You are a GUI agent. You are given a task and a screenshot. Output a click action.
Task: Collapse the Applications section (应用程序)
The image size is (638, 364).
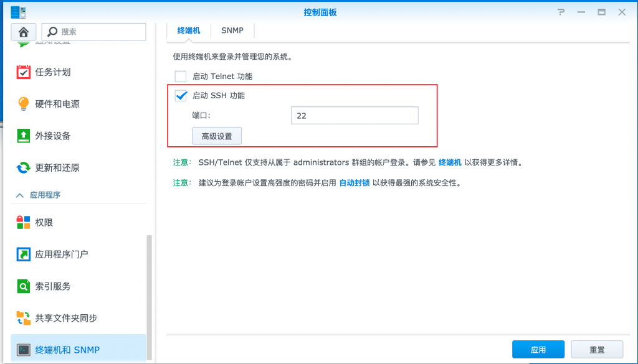[x=17, y=195]
